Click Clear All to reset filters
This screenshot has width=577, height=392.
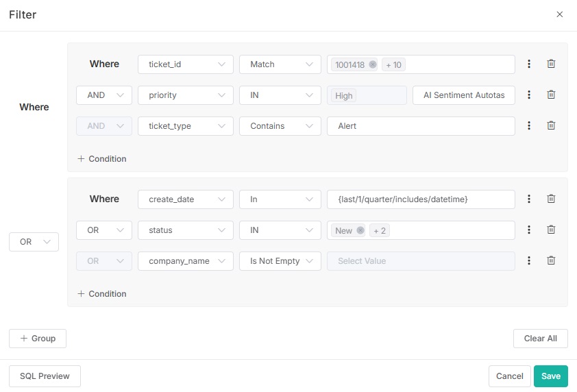click(540, 339)
